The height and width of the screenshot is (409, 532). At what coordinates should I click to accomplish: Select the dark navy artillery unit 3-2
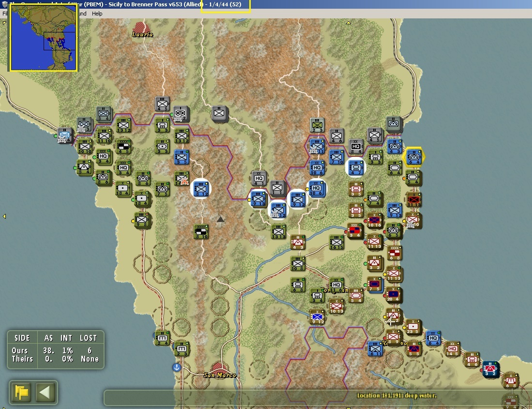click(490, 369)
